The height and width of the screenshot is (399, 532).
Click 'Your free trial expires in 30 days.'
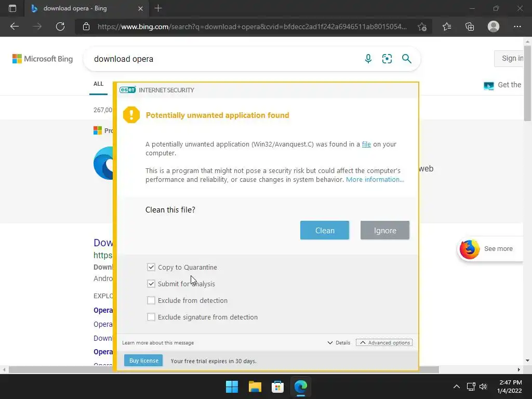click(x=214, y=361)
